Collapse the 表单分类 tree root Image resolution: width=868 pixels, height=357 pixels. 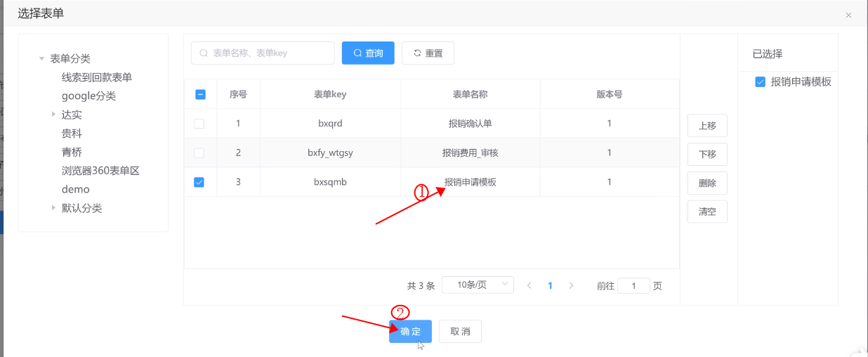[42, 59]
